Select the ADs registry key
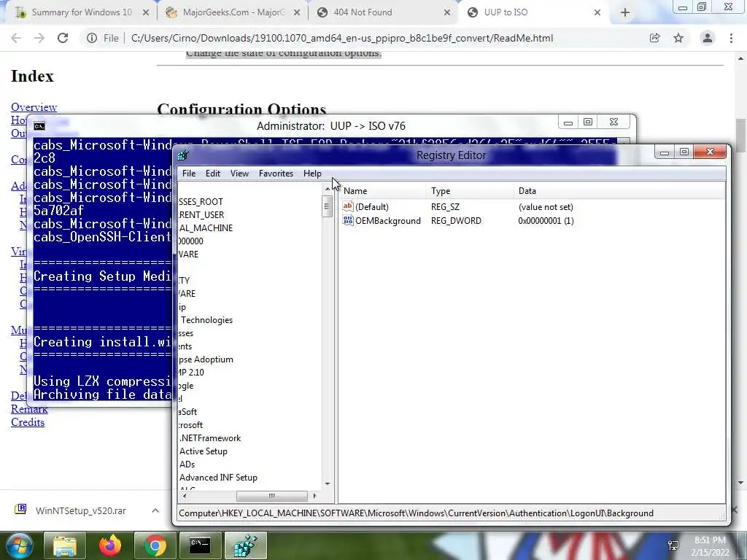This screenshot has height=560, width=747. click(x=187, y=464)
